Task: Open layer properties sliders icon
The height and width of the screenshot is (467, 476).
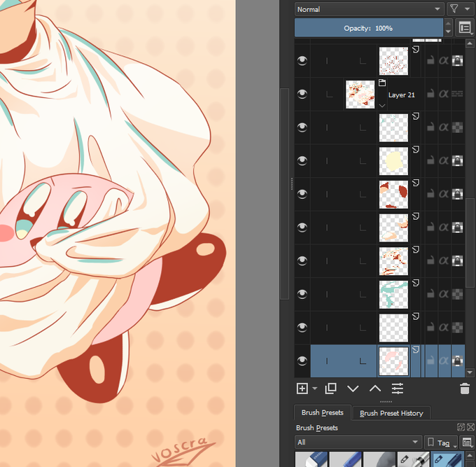Action: click(x=398, y=389)
